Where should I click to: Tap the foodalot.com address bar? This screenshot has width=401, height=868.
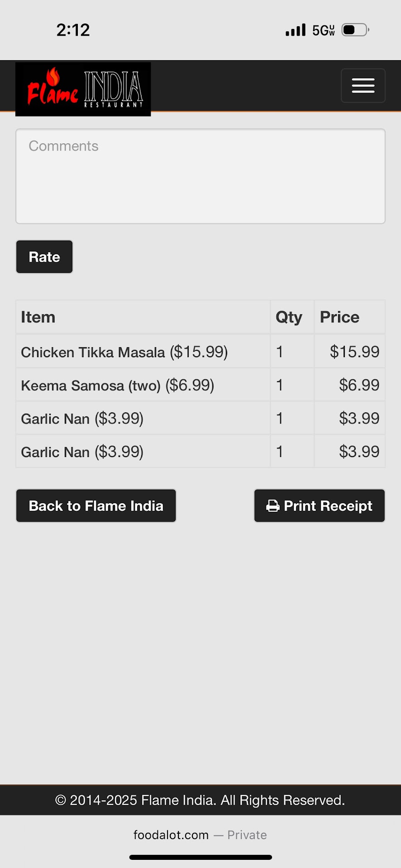200,835
